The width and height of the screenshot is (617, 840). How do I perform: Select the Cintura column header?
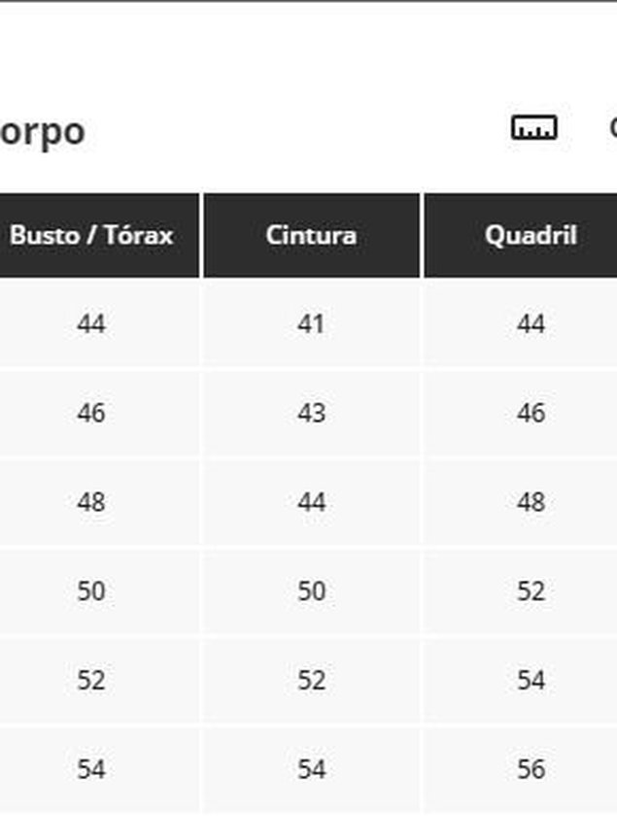click(x=312, y=236)
